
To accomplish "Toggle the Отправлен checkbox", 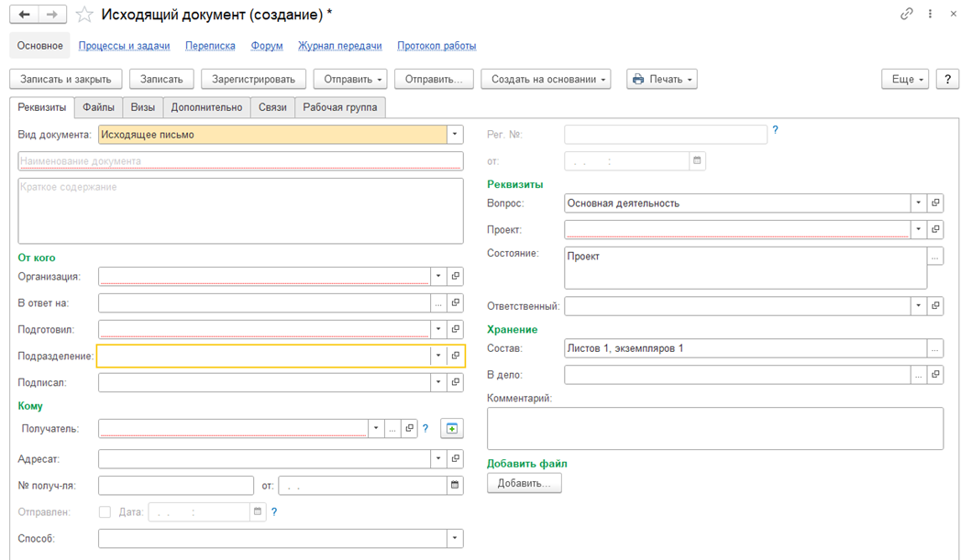I will click(x=105, y=511).
